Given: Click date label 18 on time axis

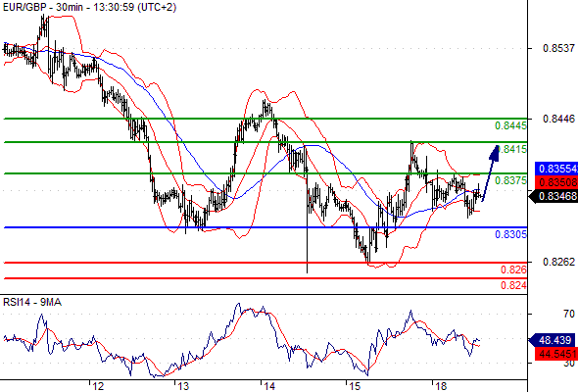Looking at the screenshot, I should [x=441, y=386].
